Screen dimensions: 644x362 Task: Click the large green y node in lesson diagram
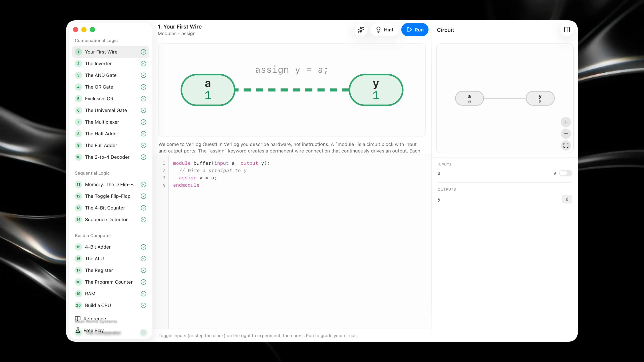(376, 90)
